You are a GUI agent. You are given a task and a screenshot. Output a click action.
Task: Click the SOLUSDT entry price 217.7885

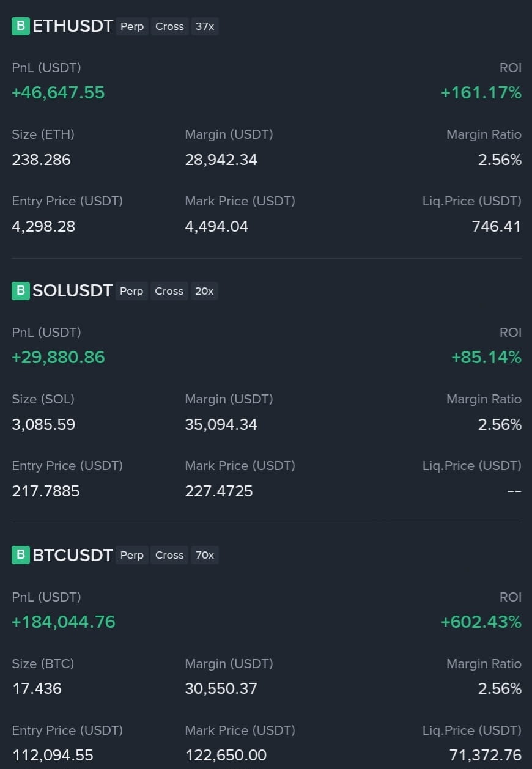tap(46, 491)
